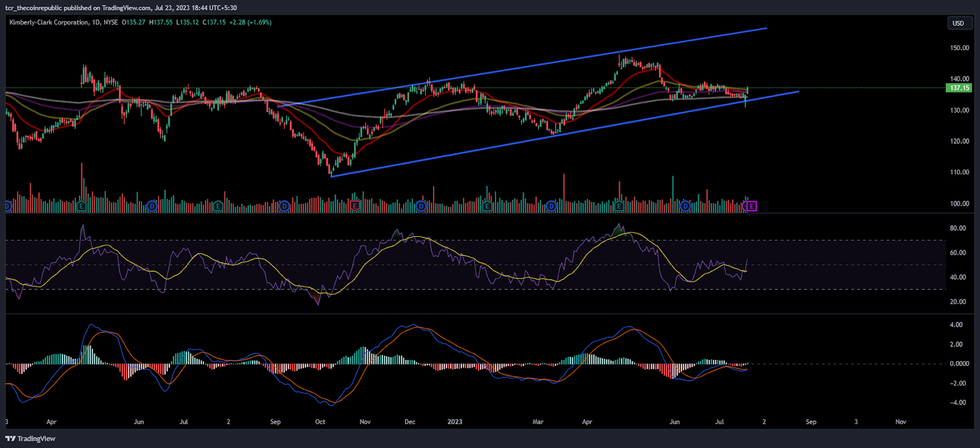Select the March 2023 dividend D marker
Image resolution: width=980 pixels, height=448 pixels.
[x=551, y=206]
